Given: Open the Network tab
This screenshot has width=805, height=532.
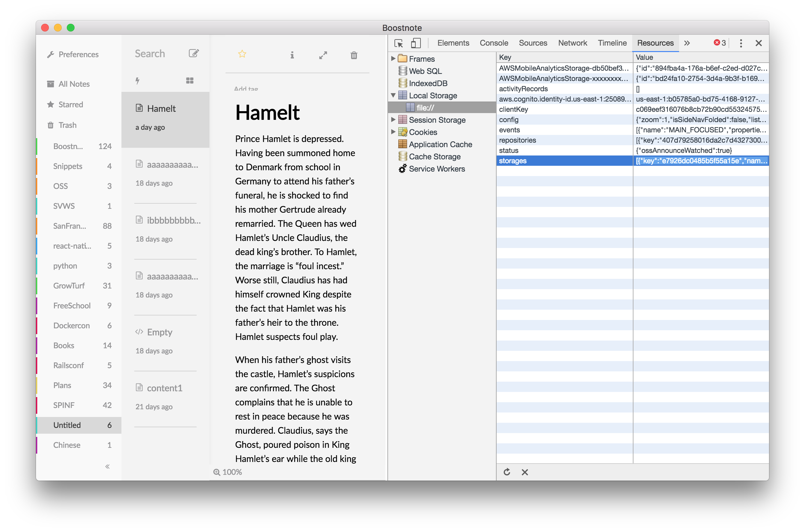Looking at the screenshot, I should point(572,43).
